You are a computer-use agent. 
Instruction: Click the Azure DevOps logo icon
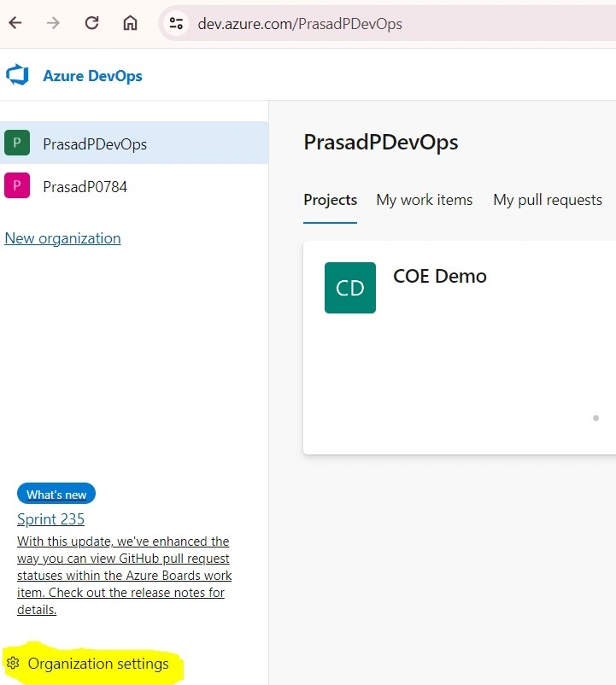click(x=17, y=75)
